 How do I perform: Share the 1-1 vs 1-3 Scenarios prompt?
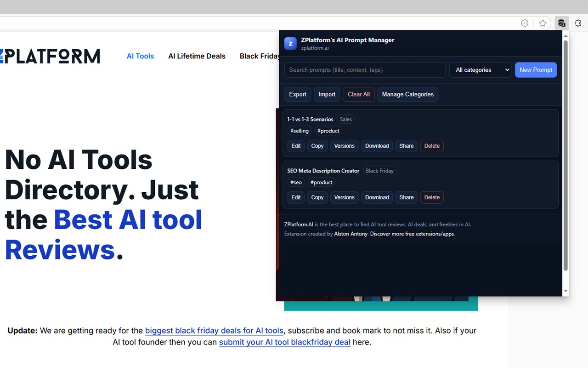(x=407, y=146)
